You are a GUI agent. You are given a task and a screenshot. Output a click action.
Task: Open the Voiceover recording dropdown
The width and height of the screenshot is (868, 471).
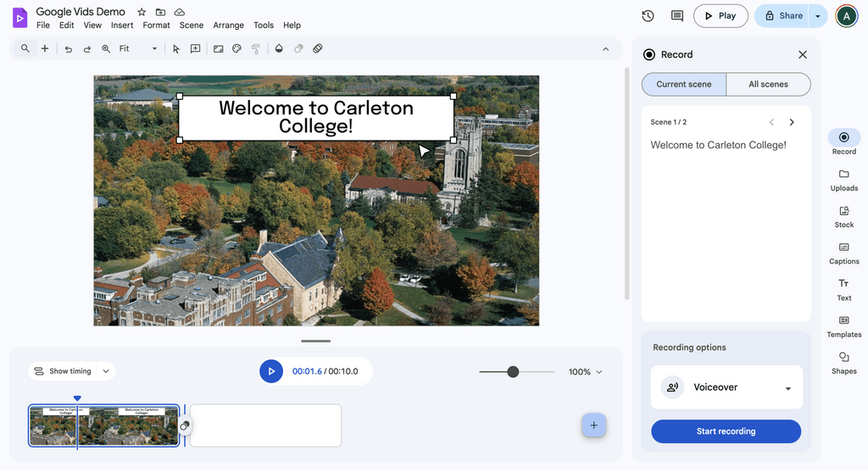coord(726,387)
